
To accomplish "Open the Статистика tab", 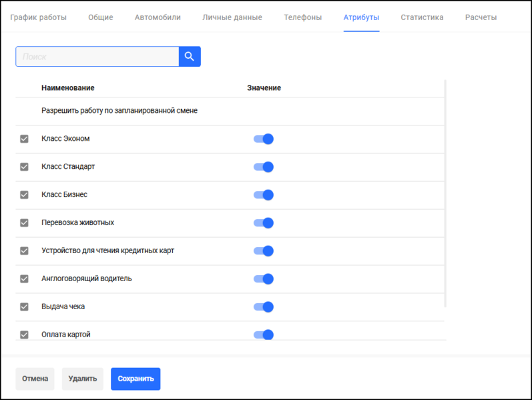I will (422, 17).
